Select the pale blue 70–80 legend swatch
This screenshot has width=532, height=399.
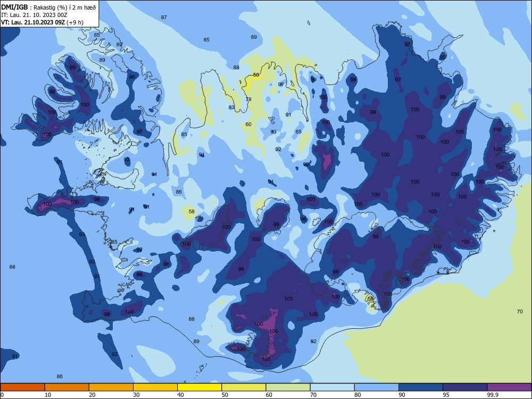pyautogui.click(x=332, y=387)
